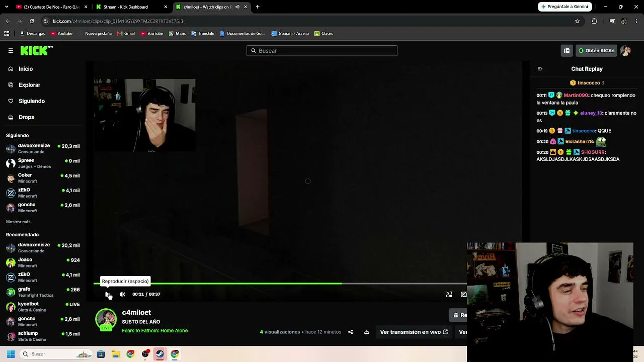Open the Windows Start menu

point(11,354)
